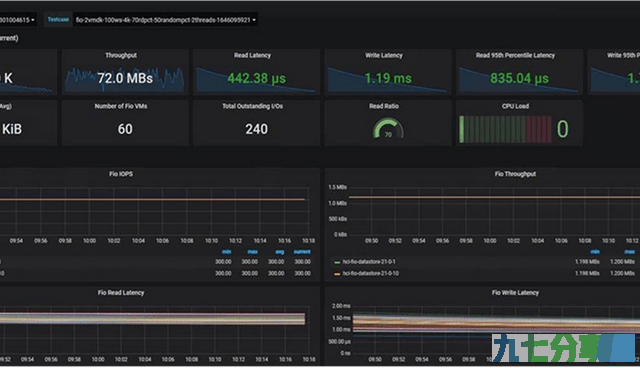640x368 pixels.
Task: Click the 442.38 µs read latency value
Action: [256, 78]
